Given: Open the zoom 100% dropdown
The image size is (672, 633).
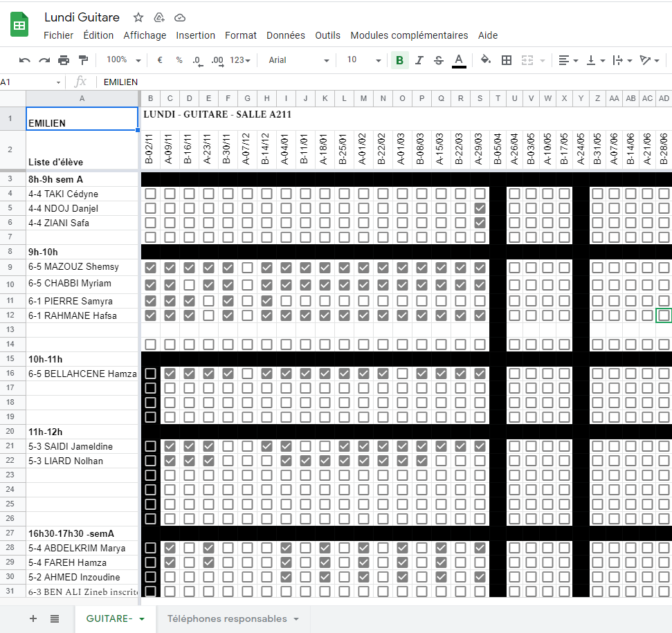Looking at the screenshot, I should (124, 60).
